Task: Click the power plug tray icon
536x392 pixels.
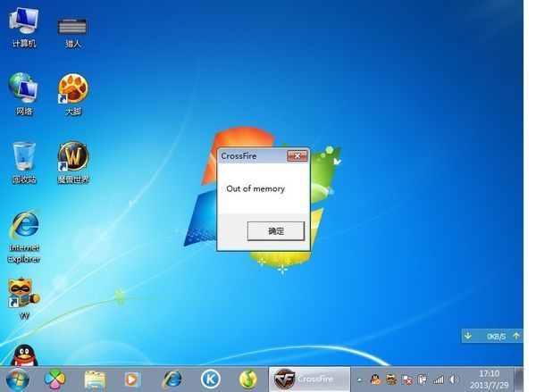Action: click(x=423, y=379)
